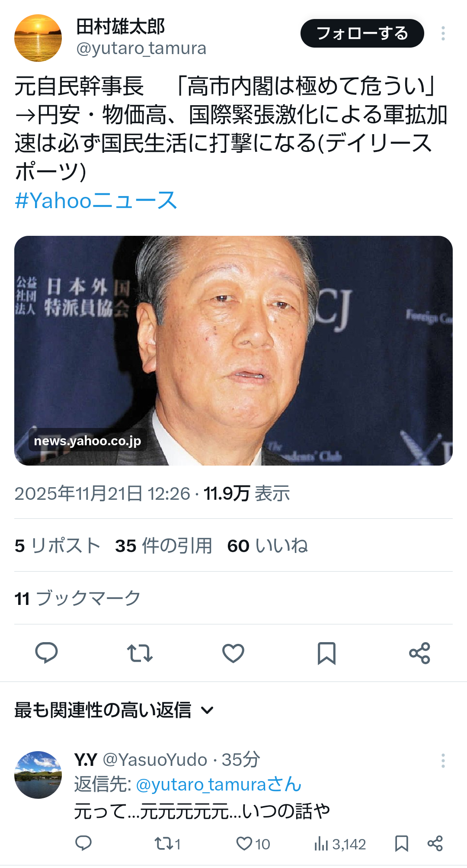Viewport: 467px width, 868px height.
Task: Bookmark the main post
Action: coord(326,653)
